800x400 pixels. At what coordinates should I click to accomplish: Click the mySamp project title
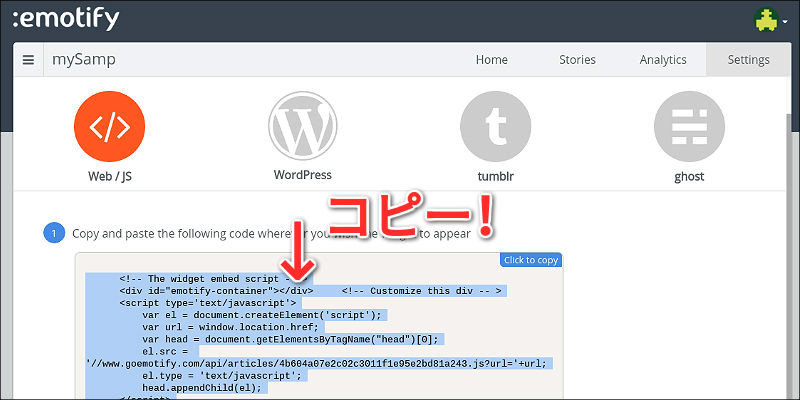point(84,60)
